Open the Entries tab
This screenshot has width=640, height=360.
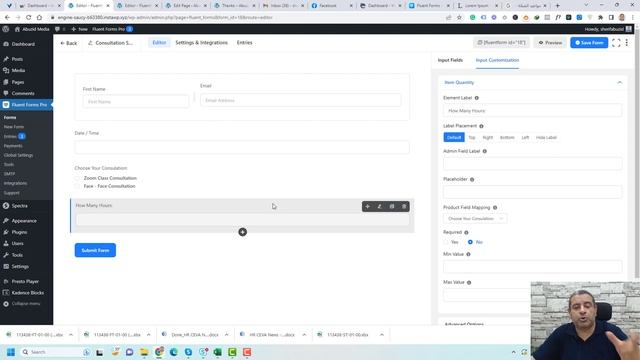point(244,42)
